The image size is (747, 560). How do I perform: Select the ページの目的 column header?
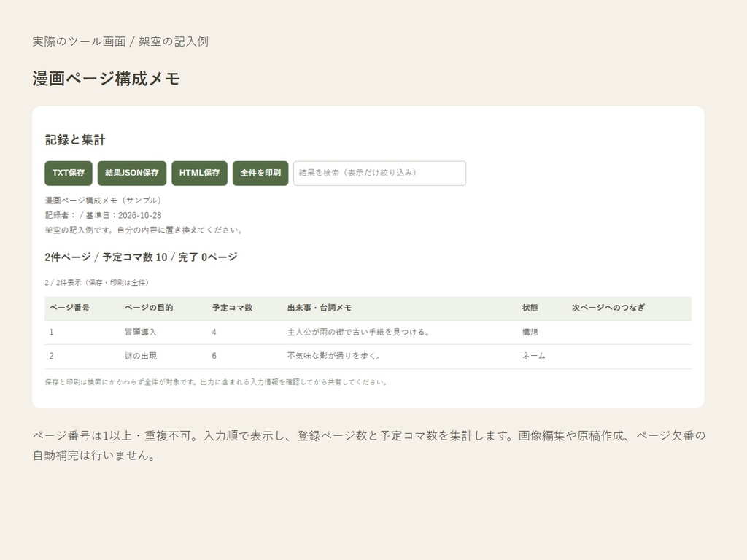coord(149,308)
